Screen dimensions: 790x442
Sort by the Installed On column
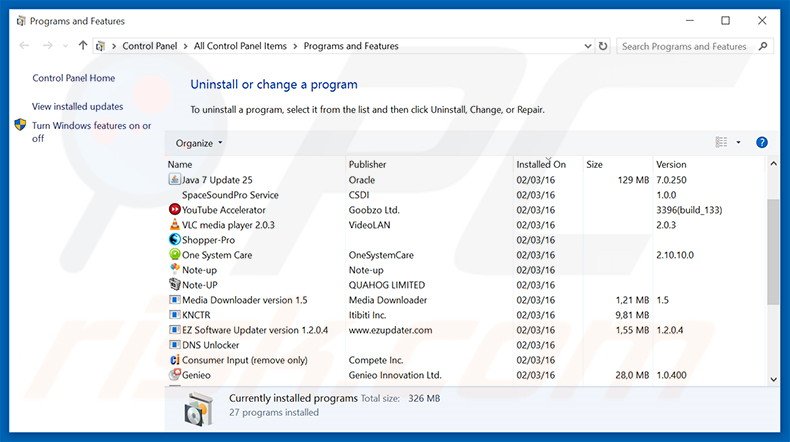(541, 164)
